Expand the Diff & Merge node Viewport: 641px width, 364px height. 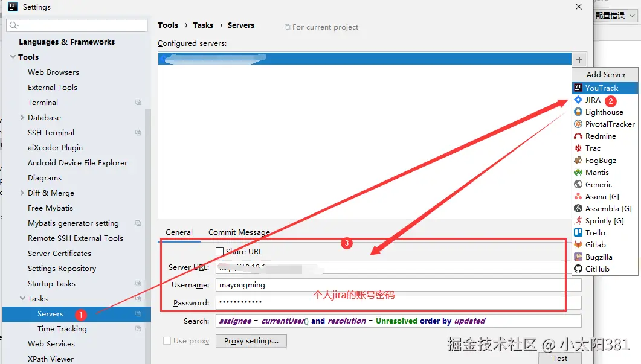tap(22, 193)
